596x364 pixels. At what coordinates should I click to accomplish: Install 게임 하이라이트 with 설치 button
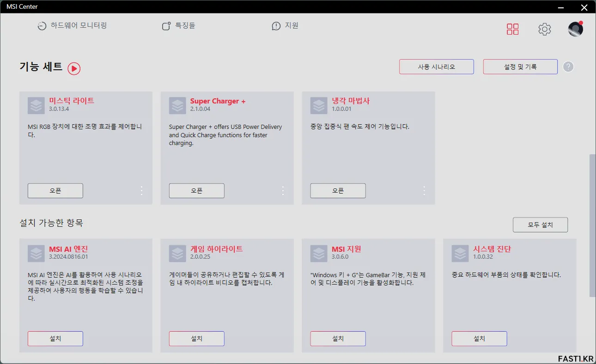coord(197,339)
